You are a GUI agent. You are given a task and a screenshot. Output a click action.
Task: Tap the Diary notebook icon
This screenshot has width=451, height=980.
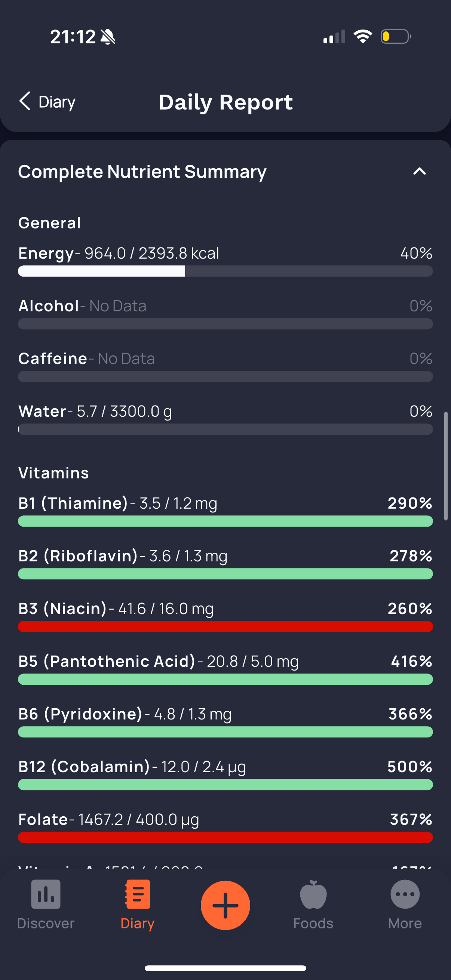point(137,894)
